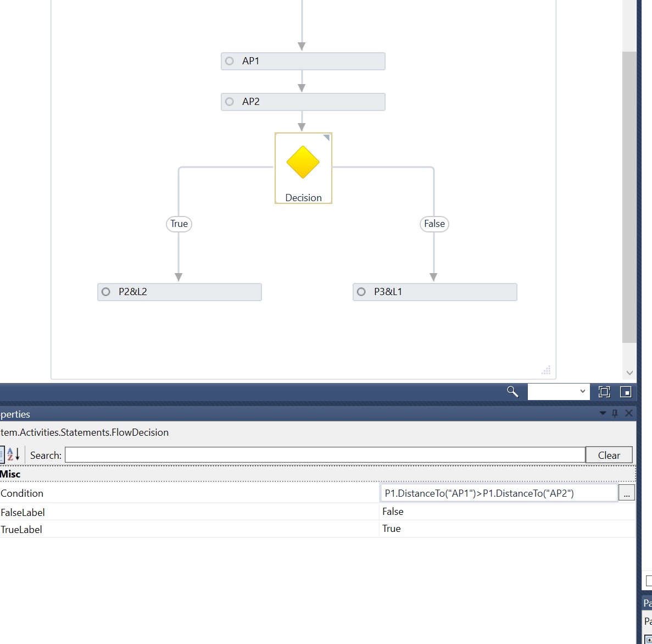
Task: Click the fit-to-screen designer icon
Action: pyautogui.click(x=604, y=391)
